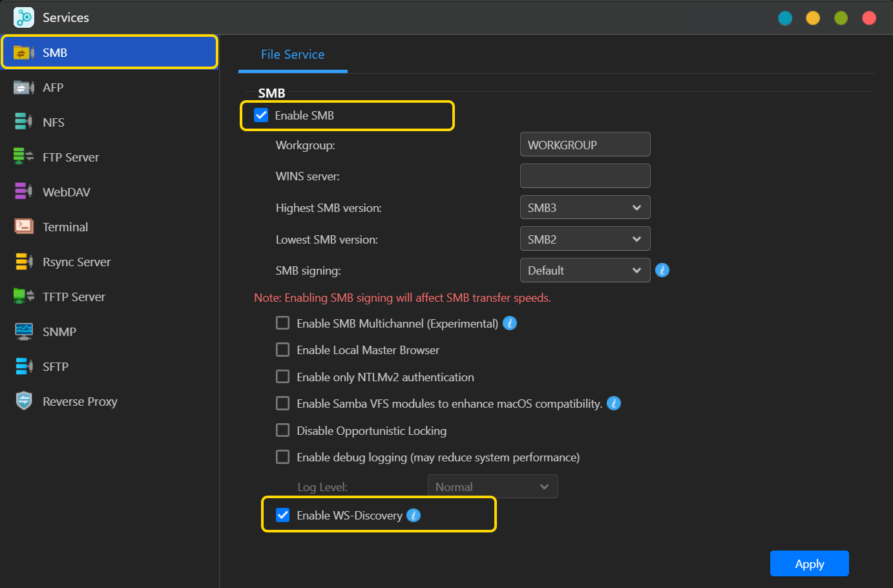This screenshot has width=893, height=588.
Task: Show Samba VFS modules info icon
Action: [x=614, y=403]
